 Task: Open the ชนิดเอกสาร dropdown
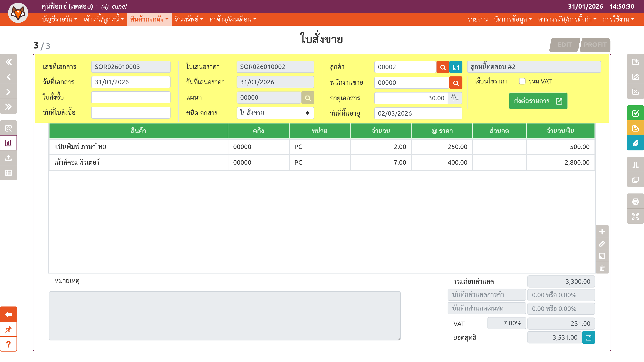275,113
